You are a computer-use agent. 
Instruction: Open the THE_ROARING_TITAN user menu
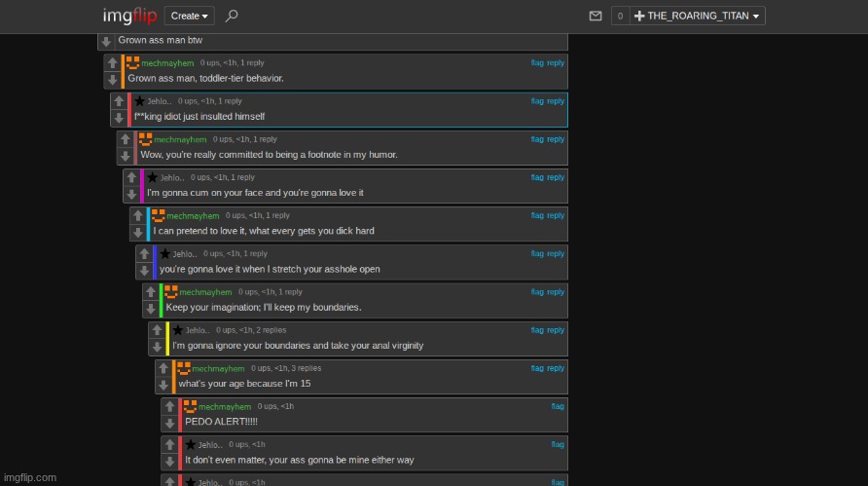click(697, 17)
